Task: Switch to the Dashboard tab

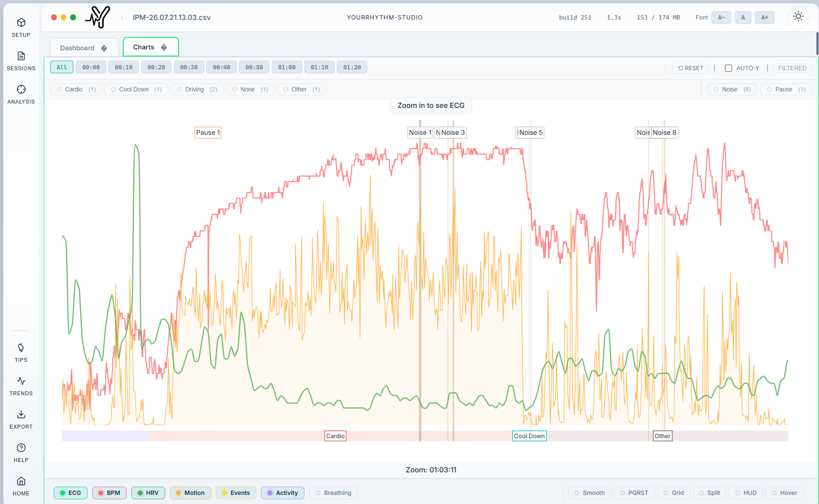Action: tap(84, 48)
